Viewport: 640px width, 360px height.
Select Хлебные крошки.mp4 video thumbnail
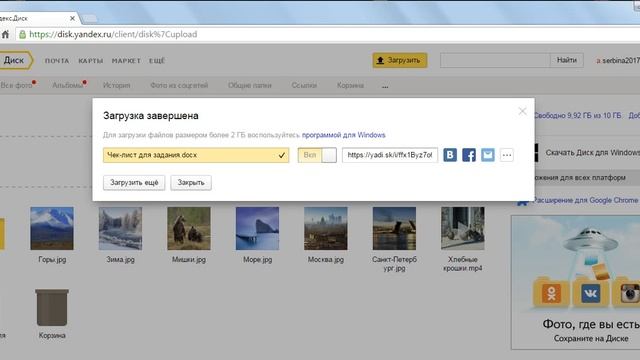point(462,228)
